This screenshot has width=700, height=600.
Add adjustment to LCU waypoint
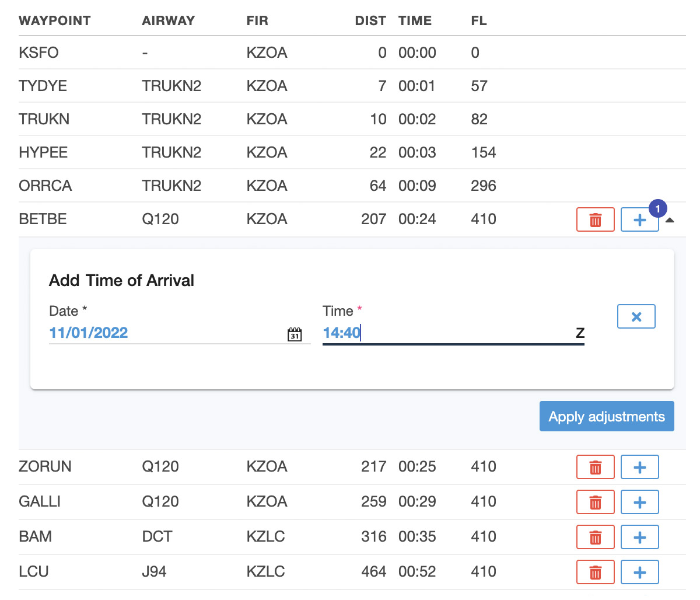(x=639, y=573)
